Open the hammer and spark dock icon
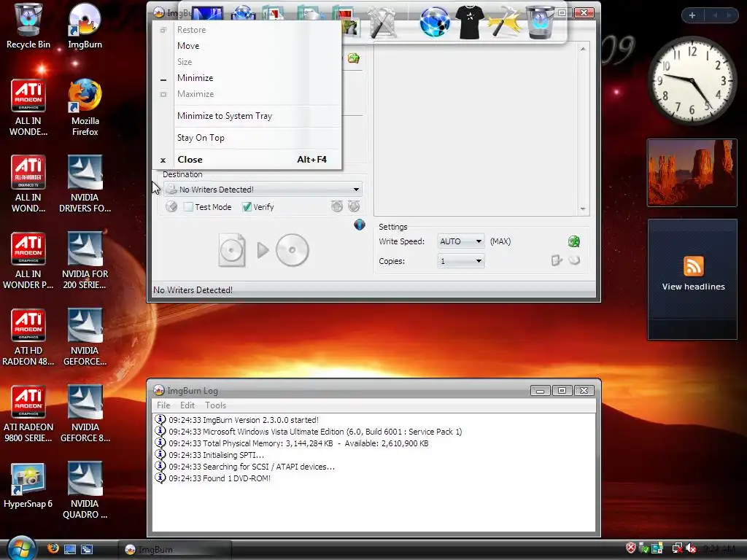The height and width of the screenshot is (560, 747). coord(505,21)
